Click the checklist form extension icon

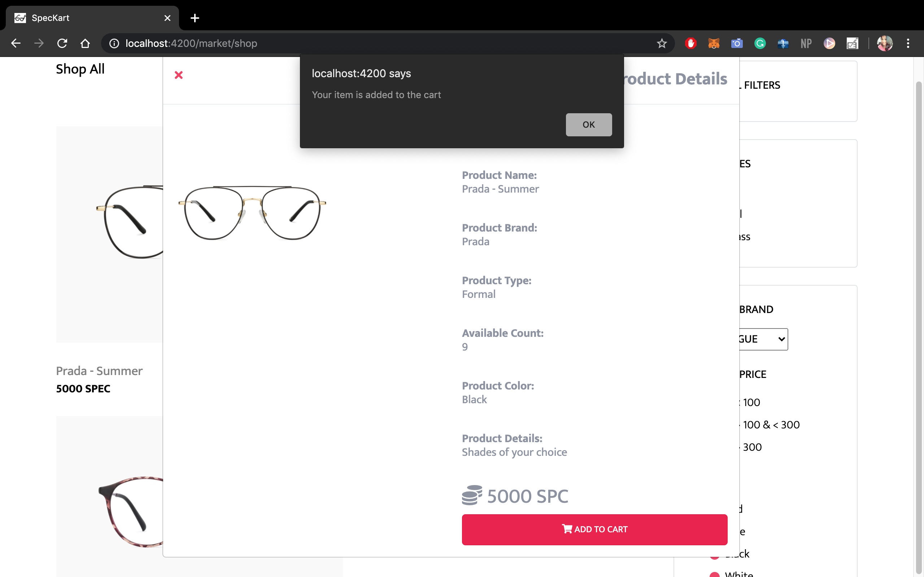(x=852, y=44)
